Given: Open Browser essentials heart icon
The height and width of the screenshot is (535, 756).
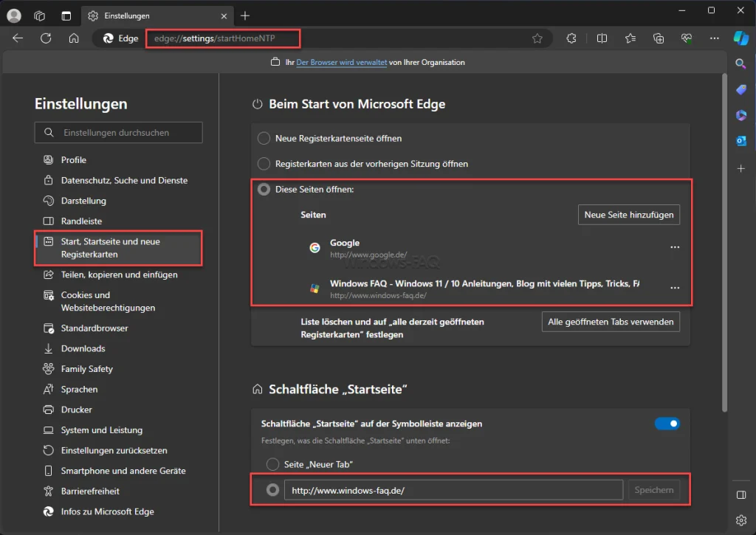Looking at the screenshot, I should [687, 38].
